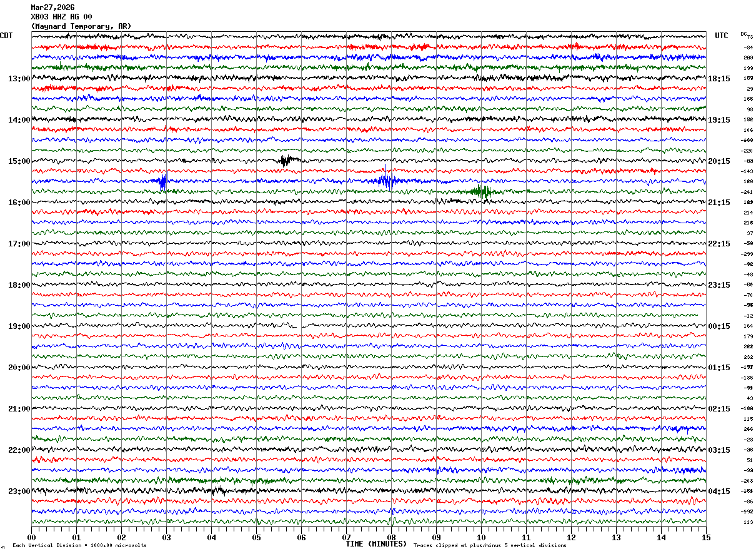Image resolution: width=756 pixels, height=554 pixels.
Task: Click the DC offset value 214
Action: point(748,213)
